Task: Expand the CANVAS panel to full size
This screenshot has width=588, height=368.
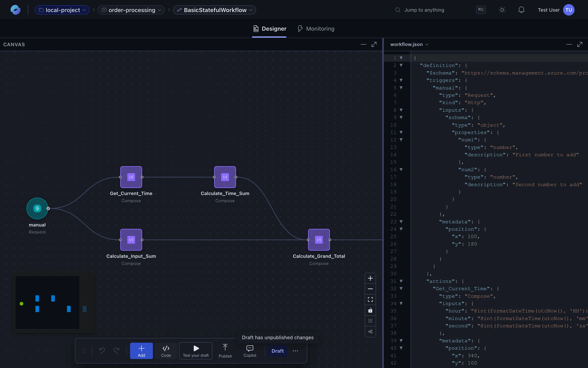Action: click(374, 44)
